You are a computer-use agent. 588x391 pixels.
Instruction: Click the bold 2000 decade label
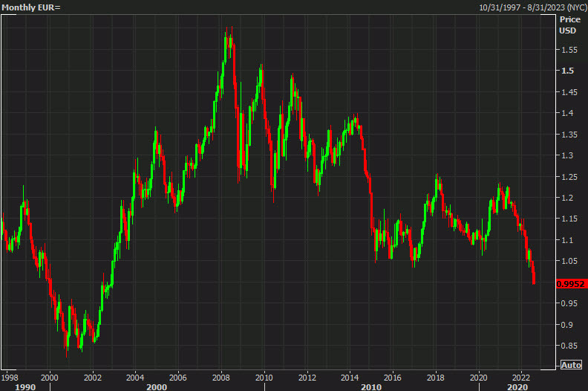tap(157, 387)
